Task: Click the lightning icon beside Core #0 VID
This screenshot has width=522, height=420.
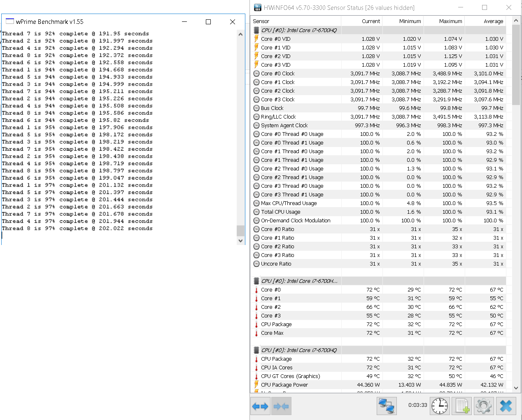Action: coord(256,39)
